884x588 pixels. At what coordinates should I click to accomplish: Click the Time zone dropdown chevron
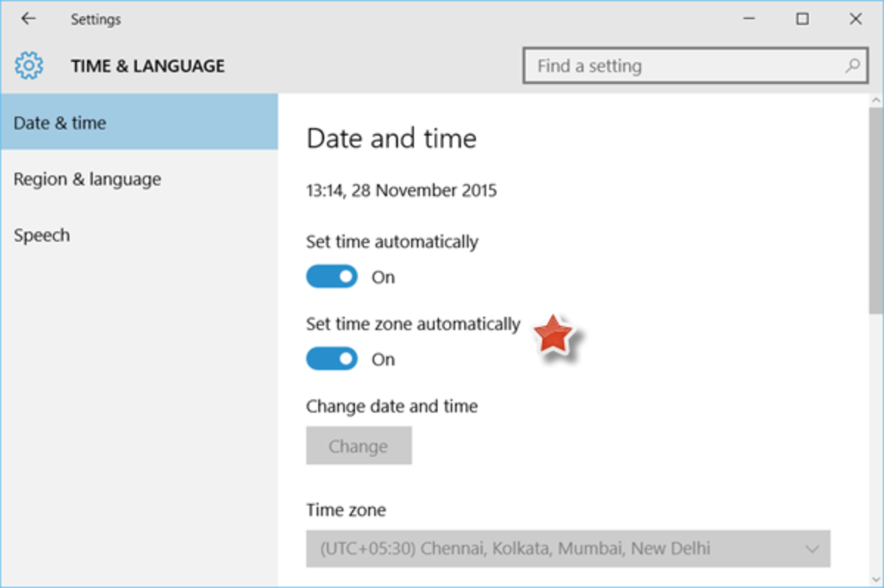(812, 549)
